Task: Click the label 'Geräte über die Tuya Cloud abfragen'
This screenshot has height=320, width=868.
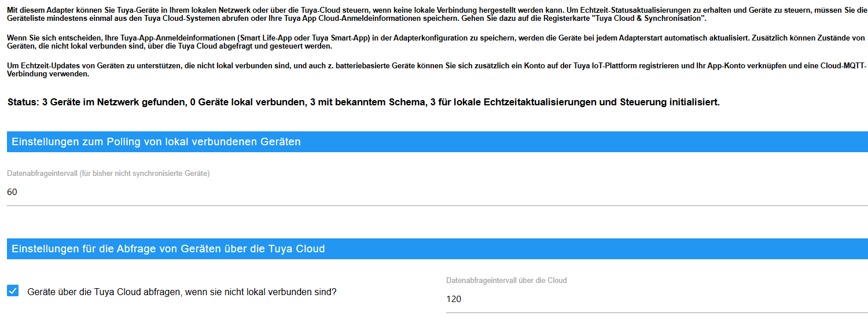Action: (x=182, y=292)
